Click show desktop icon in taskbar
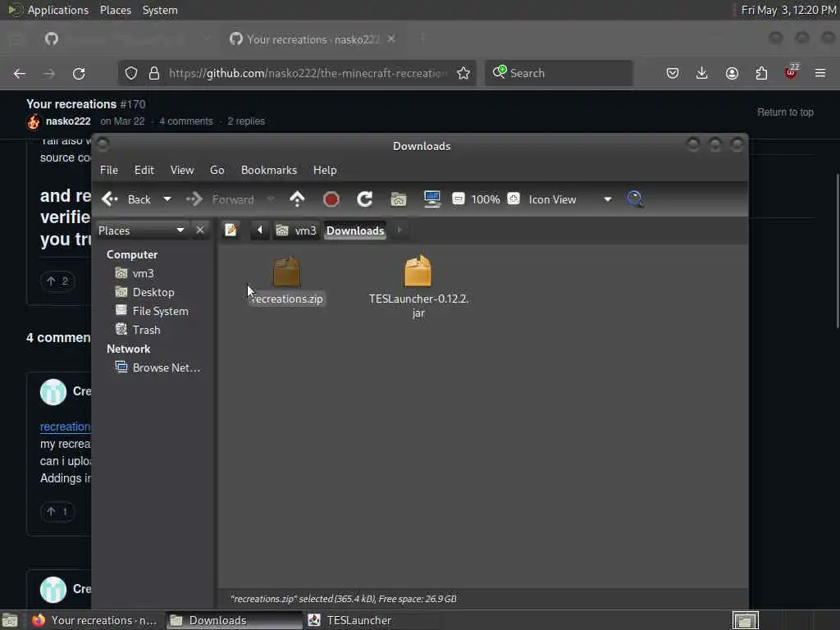 coord(10,620)
